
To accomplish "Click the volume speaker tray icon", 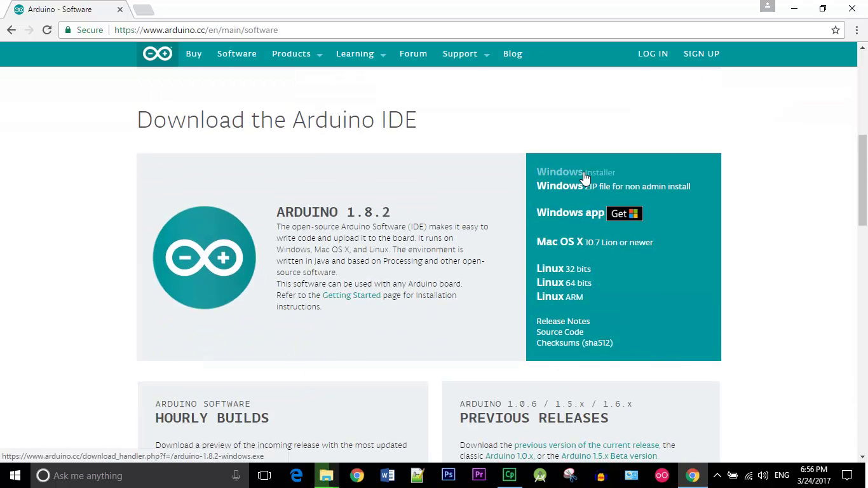I will pos(763,475).
